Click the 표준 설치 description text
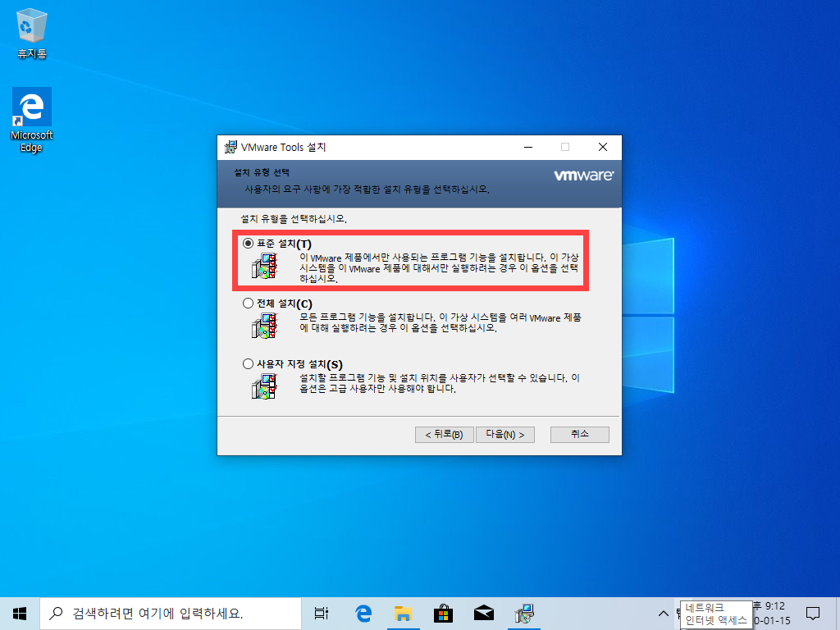Viewport: 840px width, 630px height. point(439,268)
